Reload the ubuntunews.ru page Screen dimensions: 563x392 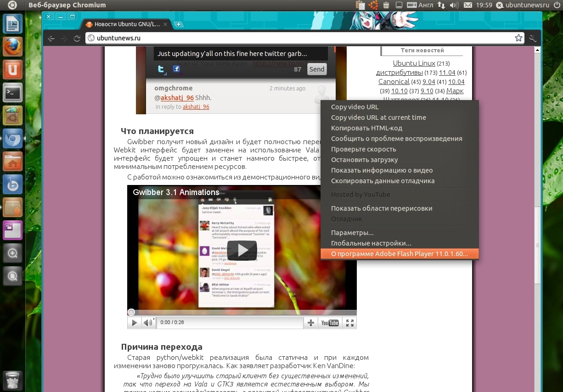pos(77,38)
